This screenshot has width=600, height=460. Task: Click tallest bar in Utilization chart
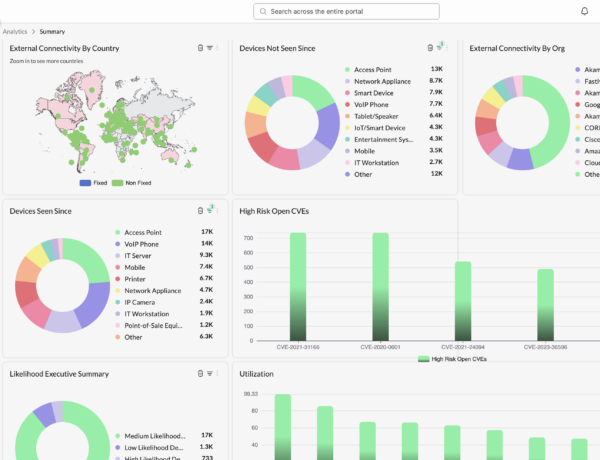point(283,427)
